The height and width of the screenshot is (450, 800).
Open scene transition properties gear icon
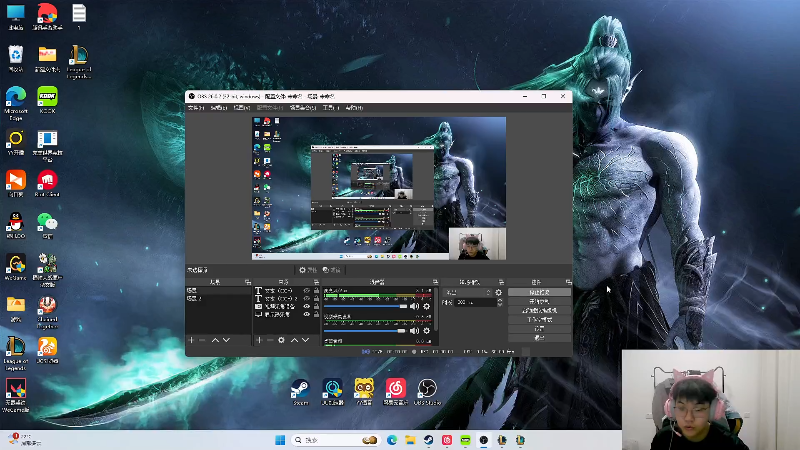coord(499,292)
